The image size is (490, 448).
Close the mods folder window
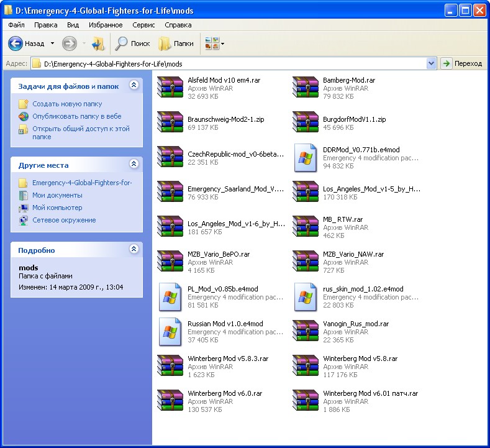point(479,11)
